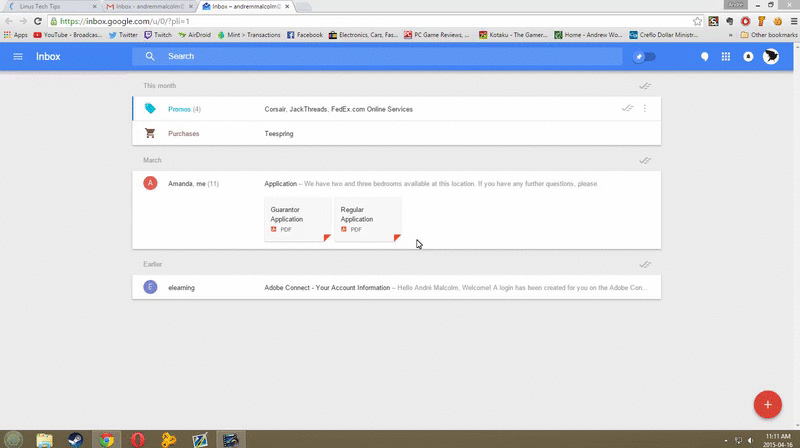The image size is (800, 448).
Task: Open the account profile avatar
Action: (x=771, y=57)
